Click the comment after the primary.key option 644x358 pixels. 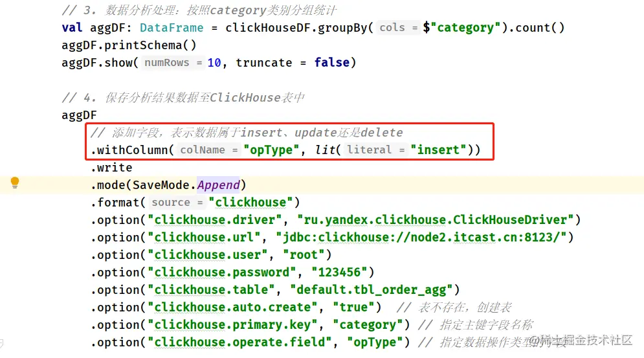click(x=475, y=325)
